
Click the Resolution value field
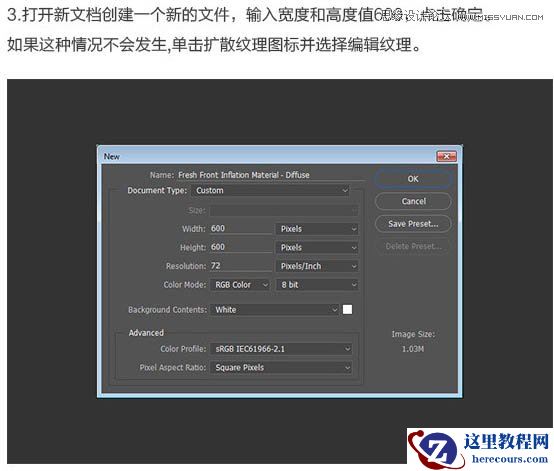click(241, 266)
